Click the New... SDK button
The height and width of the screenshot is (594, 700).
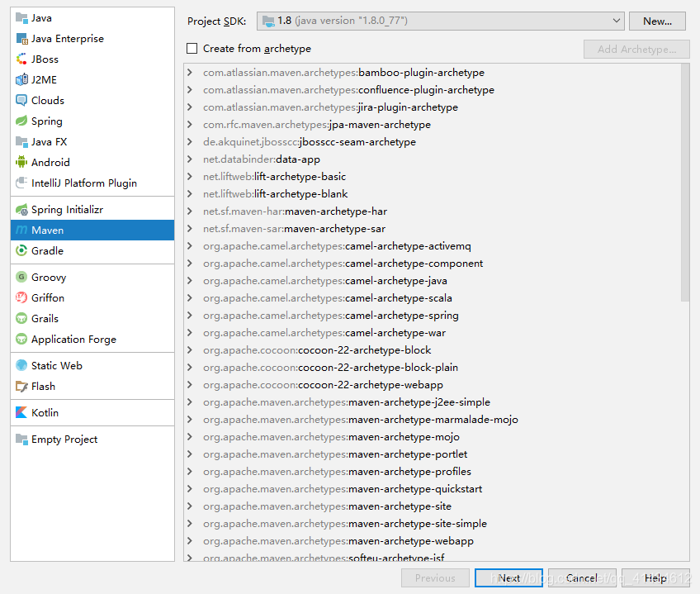[657, 21]
